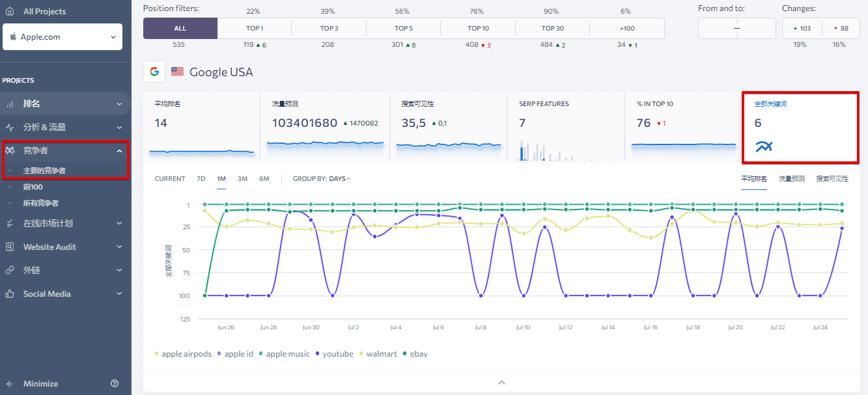The image size is (868, 395).
Task: Switch chart to the 搜索可见性 tab
Action: [832, 179]
